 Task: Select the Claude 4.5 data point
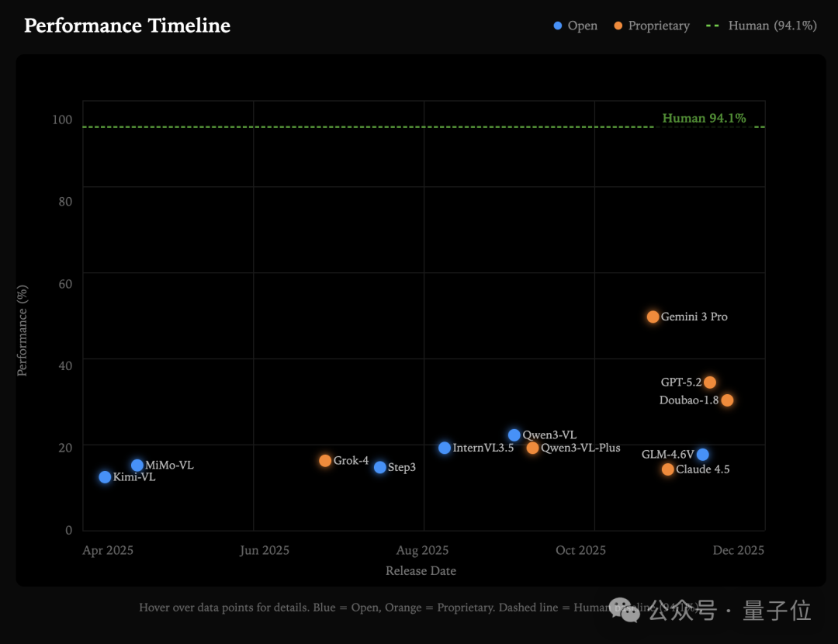[667, 469]
